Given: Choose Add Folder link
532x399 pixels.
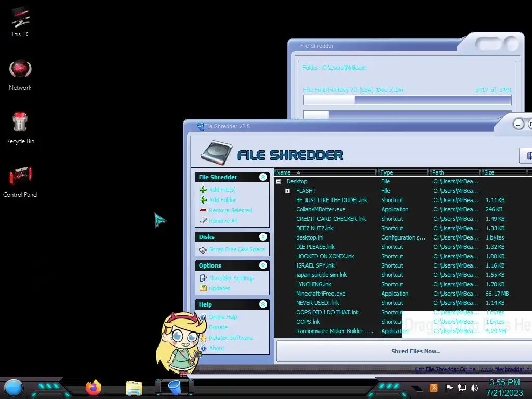Looking at the screenshot, I should [x=222, y=200].
